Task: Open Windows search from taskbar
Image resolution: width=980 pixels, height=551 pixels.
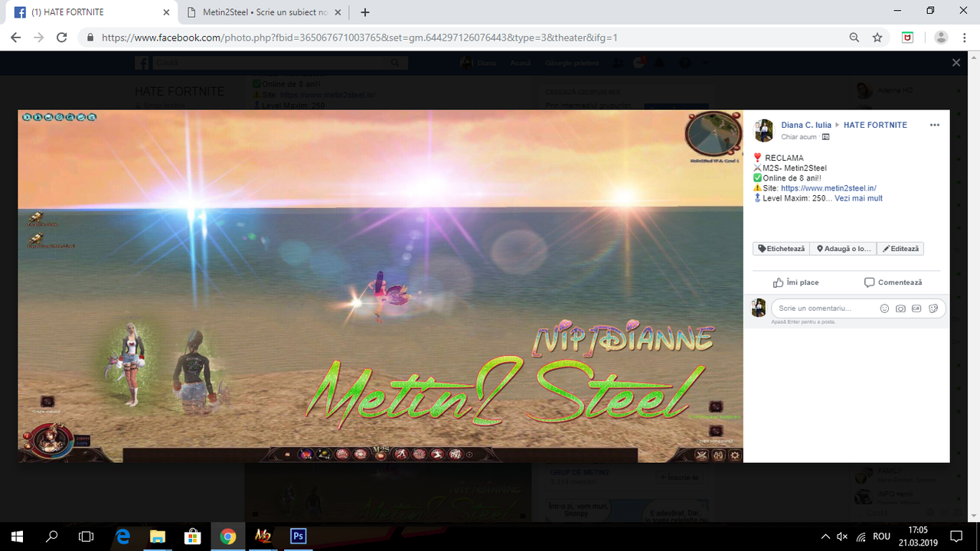Action: (52, 536)
